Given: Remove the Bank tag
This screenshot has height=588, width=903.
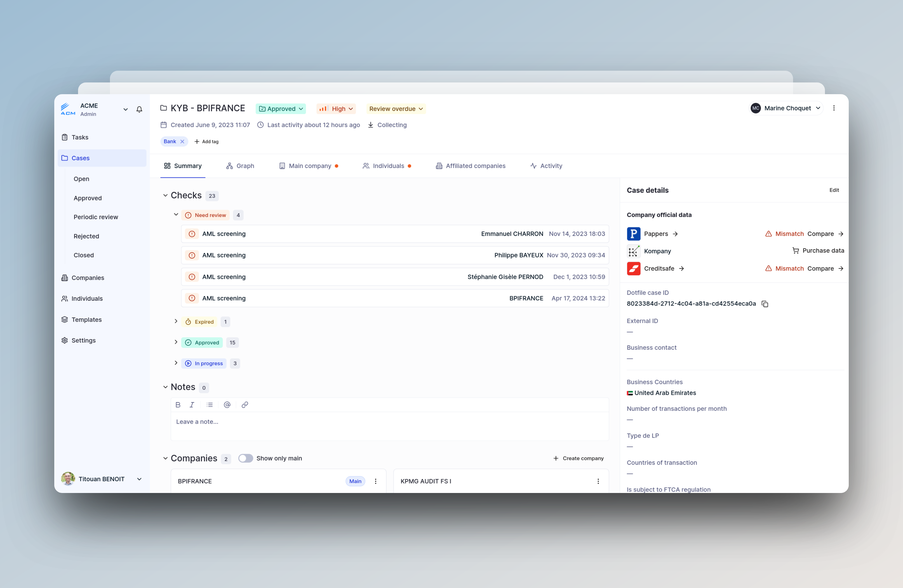Looking at the screenshot, I should tap(182, 141).
